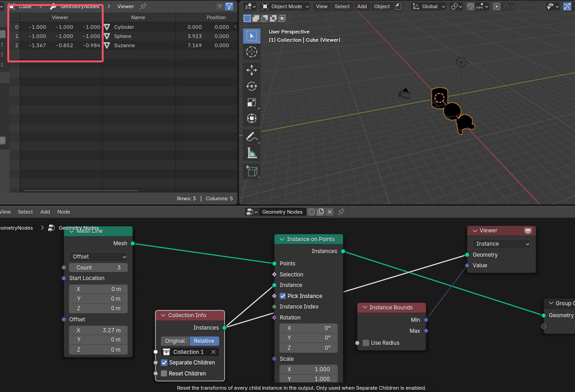
Task: Collapse the Collection Info node
Action: [163, 315]
